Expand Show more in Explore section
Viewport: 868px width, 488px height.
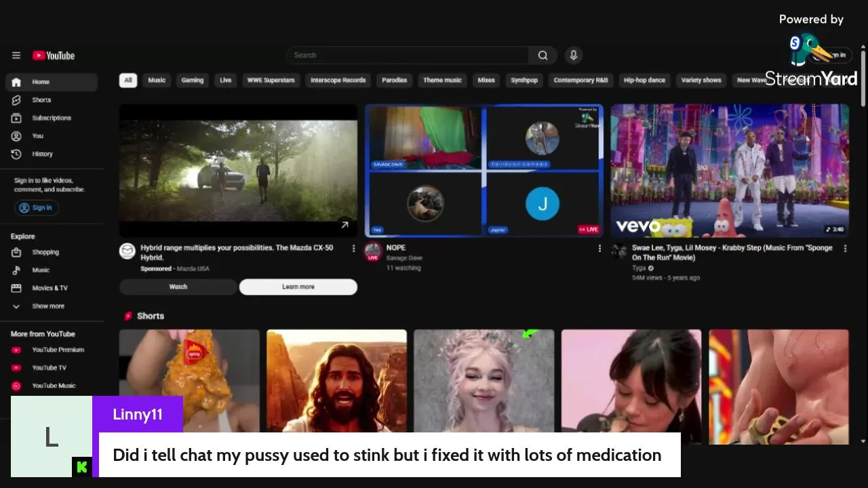[x=52, y=306]
